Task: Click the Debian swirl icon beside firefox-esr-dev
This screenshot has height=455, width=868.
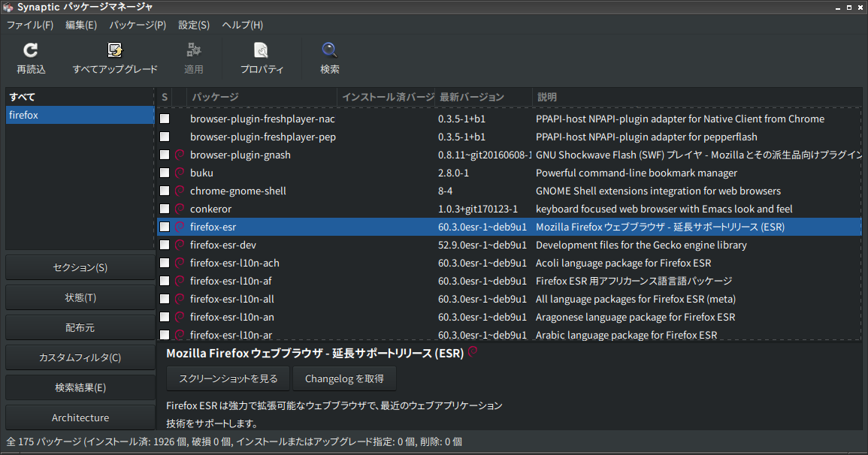Action: pyautogui.click(x=180, y=245)
